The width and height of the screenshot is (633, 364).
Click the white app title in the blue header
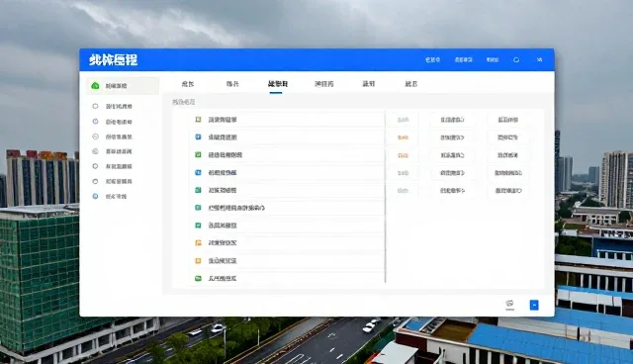point(114,60)
